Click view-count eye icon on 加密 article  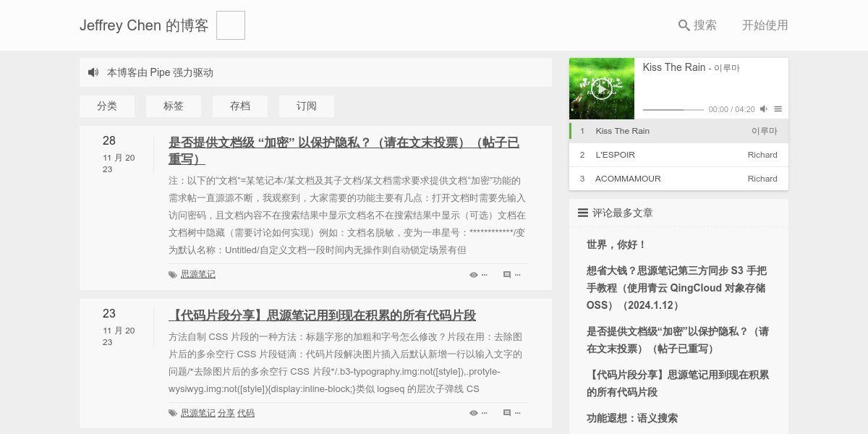point(474,275)
